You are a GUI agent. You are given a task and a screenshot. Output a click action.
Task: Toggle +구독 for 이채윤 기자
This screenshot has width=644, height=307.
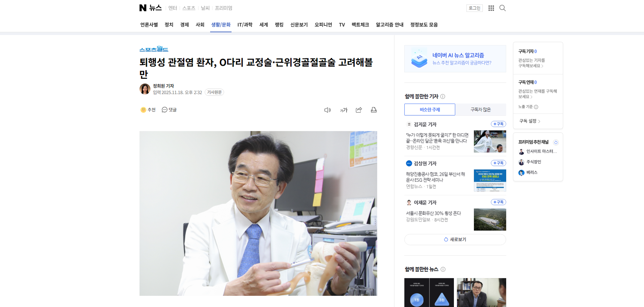tap(498, 202)
